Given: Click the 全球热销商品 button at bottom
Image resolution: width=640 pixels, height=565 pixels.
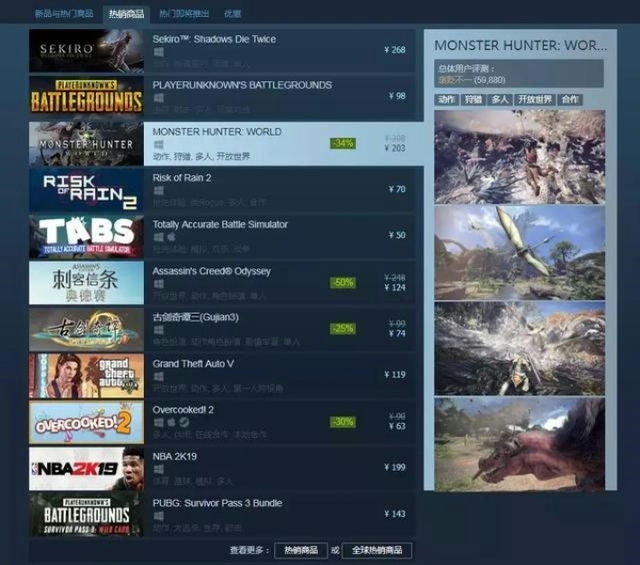Looking at the screenshot, I should [377, 550].
